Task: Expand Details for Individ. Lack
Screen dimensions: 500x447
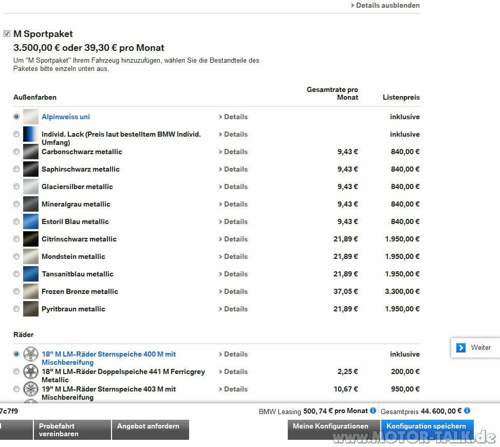Action: click(233, 134)
